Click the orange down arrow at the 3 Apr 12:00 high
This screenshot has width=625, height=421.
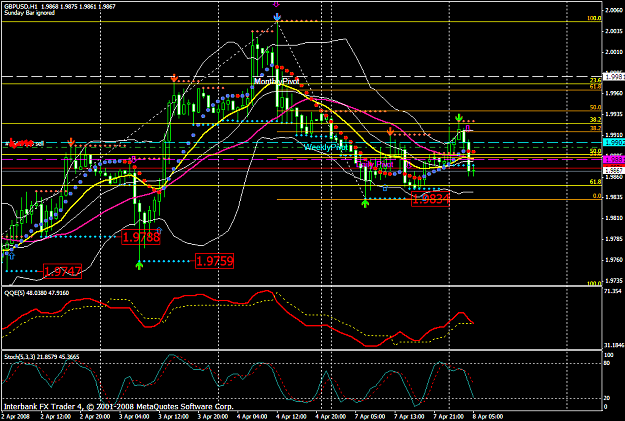tap(174, 78)
